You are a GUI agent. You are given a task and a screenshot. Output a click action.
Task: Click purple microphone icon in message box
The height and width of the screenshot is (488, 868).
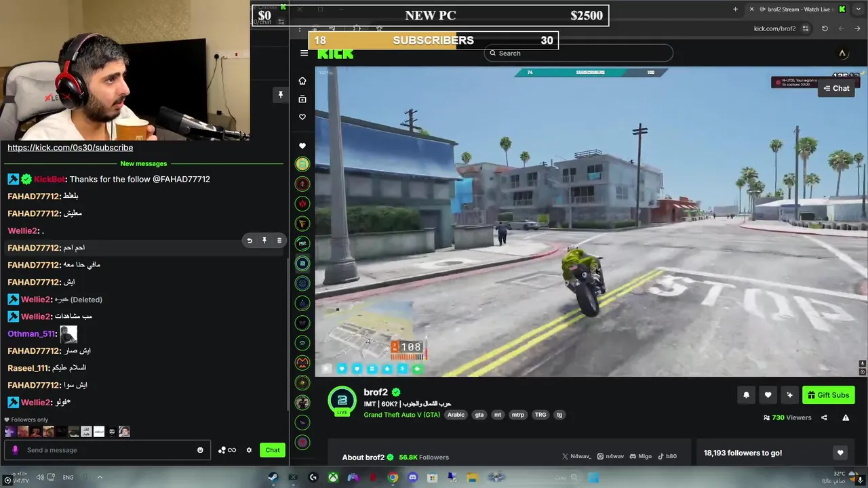coord(15,450)
